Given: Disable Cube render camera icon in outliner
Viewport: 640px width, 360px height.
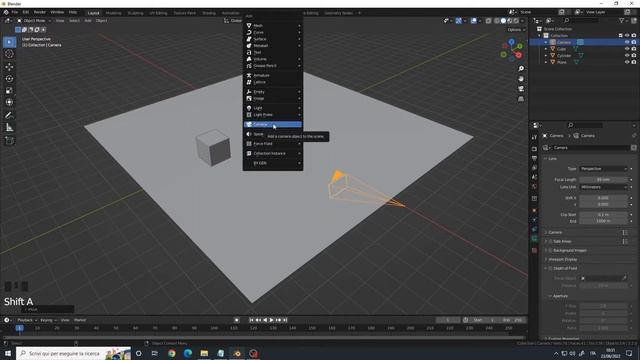Looking at the screenshot, I should [x=633, y=49].
